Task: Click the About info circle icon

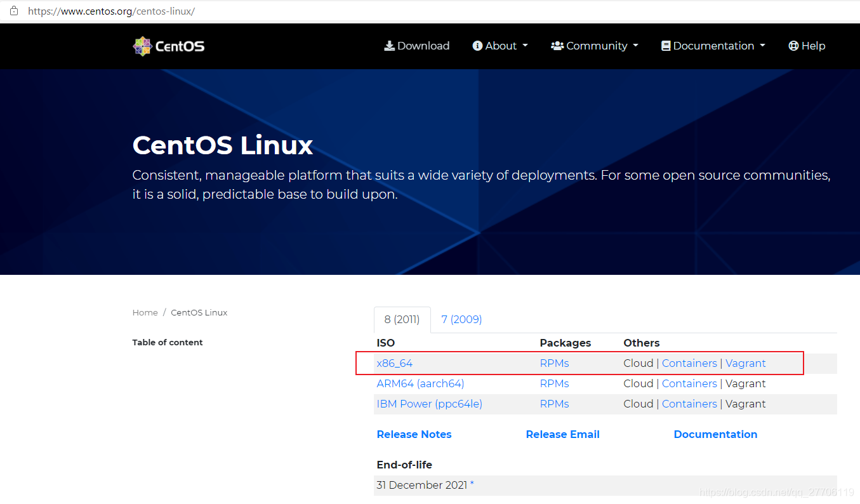Action: coord(477,46)
